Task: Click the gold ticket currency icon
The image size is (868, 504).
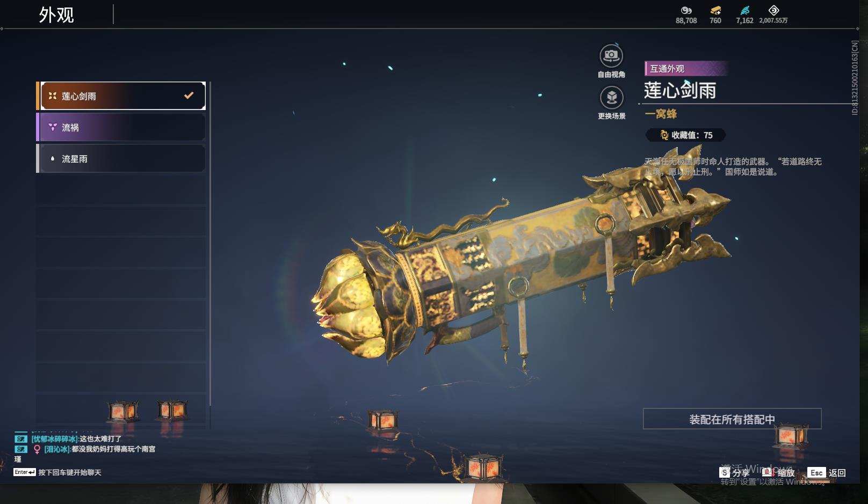Action: (x=715, y=10)
